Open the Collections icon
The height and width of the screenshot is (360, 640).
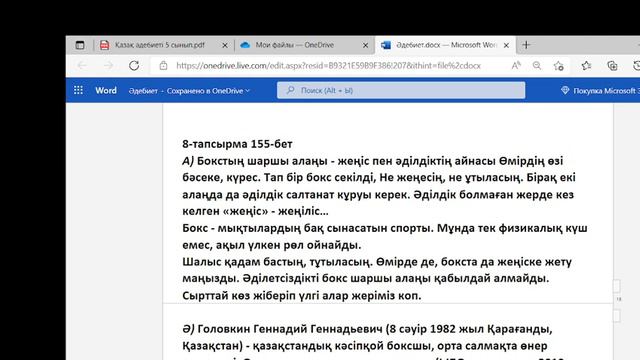[x=612, y=66]
